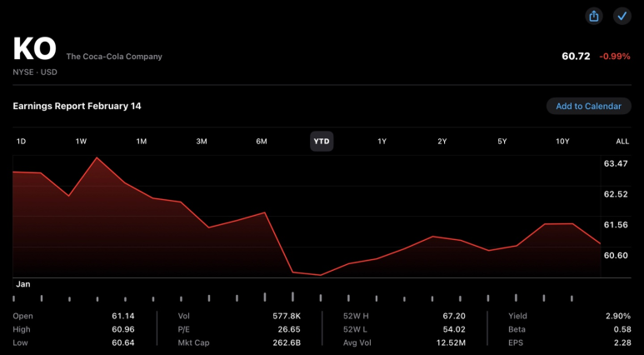Click the Mkt Cap label
The image size is (644, 355).
coord(193,342)
